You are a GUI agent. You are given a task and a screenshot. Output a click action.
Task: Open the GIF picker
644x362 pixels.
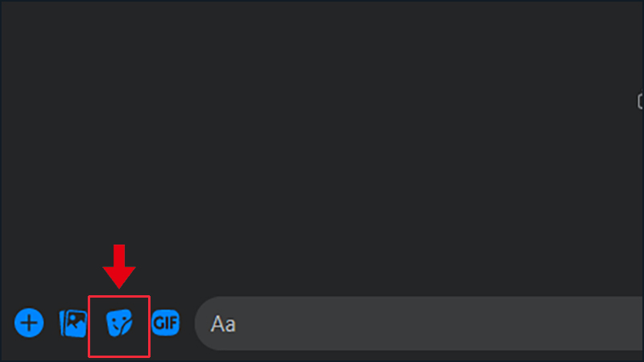(166, 323)
